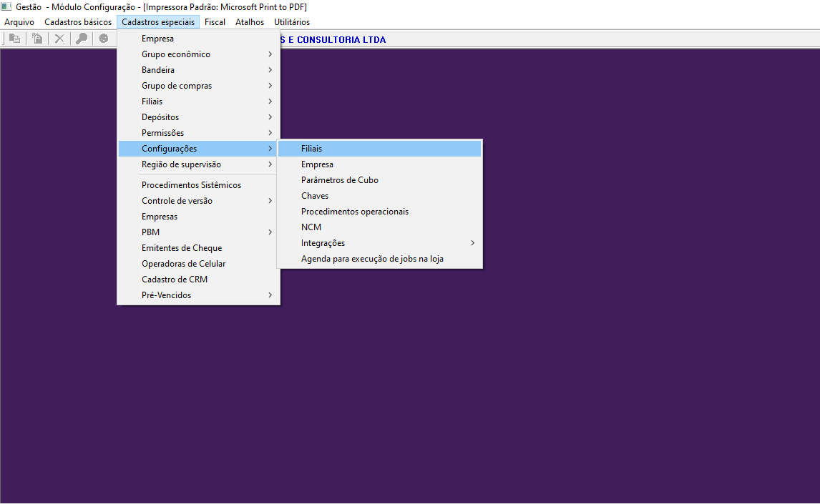Screen dimensions: 820x504
Task: Click the new record toolbar icon
Action: (x=37, y=39)
